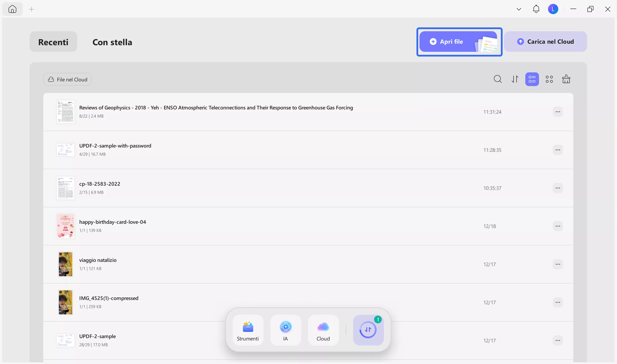Open Strumenti tools panel
This screenshot has width=617, height=364.
pyautogui.click(x=248, y=330)
